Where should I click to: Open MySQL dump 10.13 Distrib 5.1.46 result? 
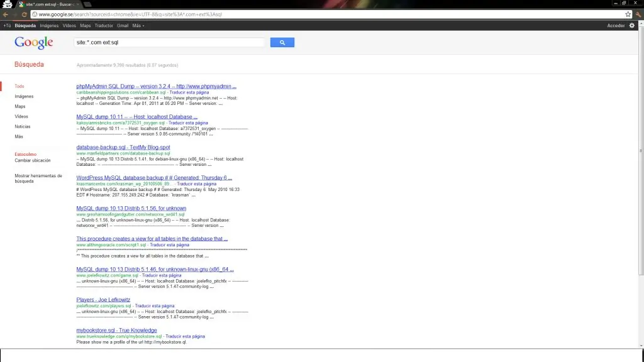pos(155,269)
